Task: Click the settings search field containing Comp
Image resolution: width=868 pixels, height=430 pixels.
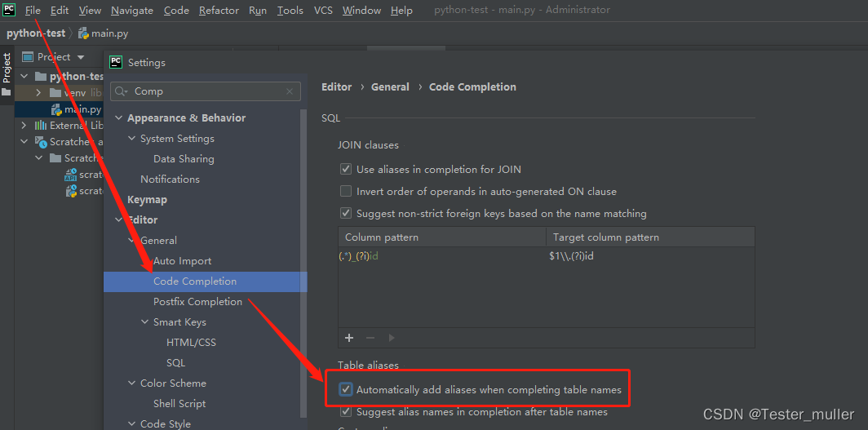Action: 206,91
